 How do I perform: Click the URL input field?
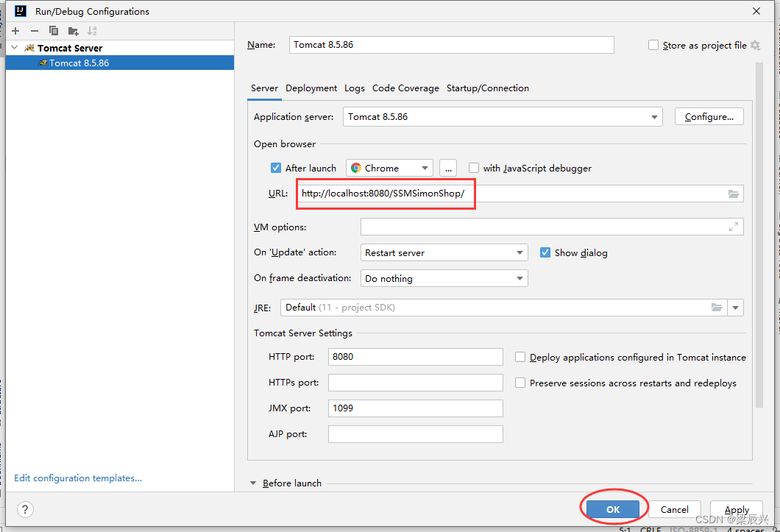click(520, 194)
